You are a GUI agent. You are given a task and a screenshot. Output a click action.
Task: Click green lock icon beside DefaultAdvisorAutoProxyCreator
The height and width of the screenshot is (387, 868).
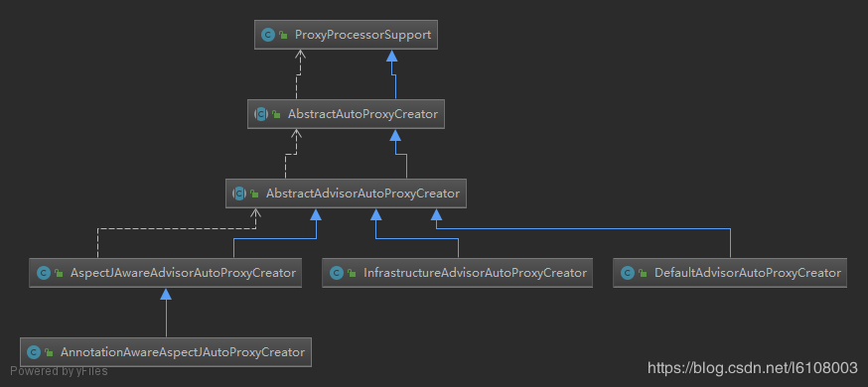[643, 273]
